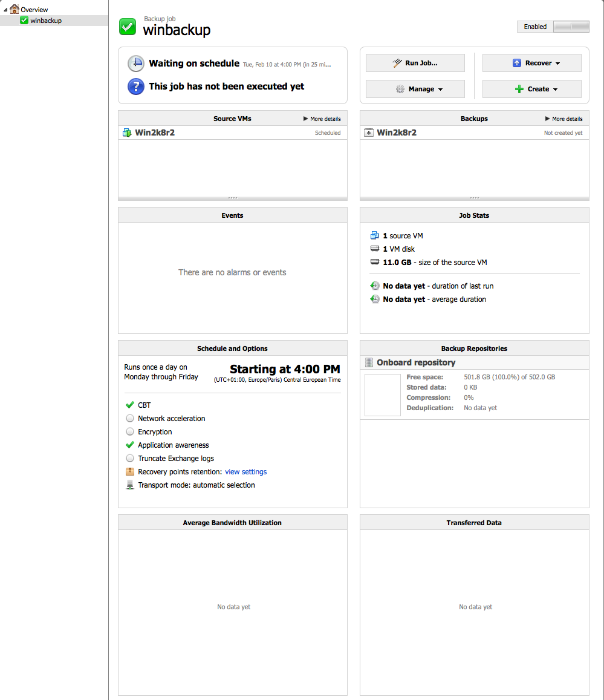
Task: Toggle the Encryption option circle
Action: pyautogui.click(x=130, y=432)
